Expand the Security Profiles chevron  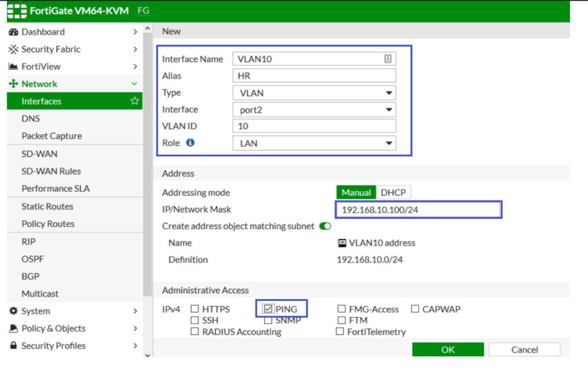click(x=135, y=346)
